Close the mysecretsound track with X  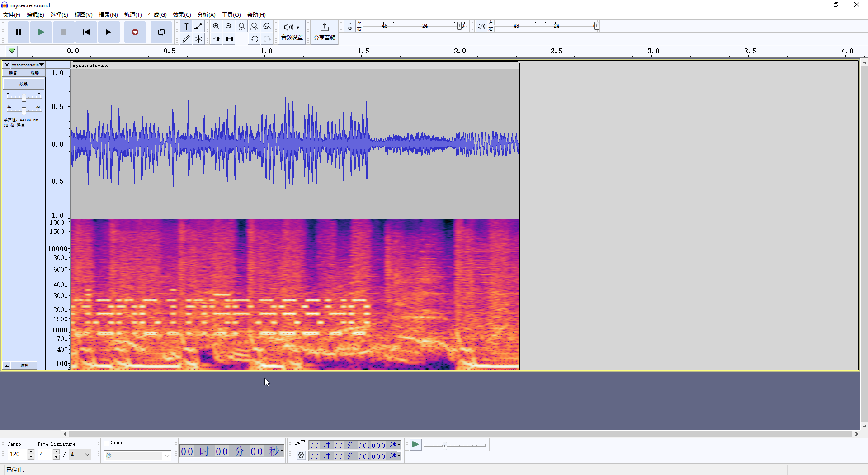pos(7,65)
